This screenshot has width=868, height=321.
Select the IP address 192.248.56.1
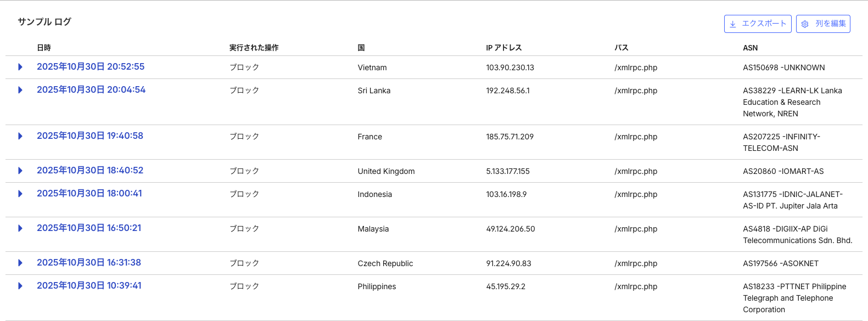(x=508, y=91)
